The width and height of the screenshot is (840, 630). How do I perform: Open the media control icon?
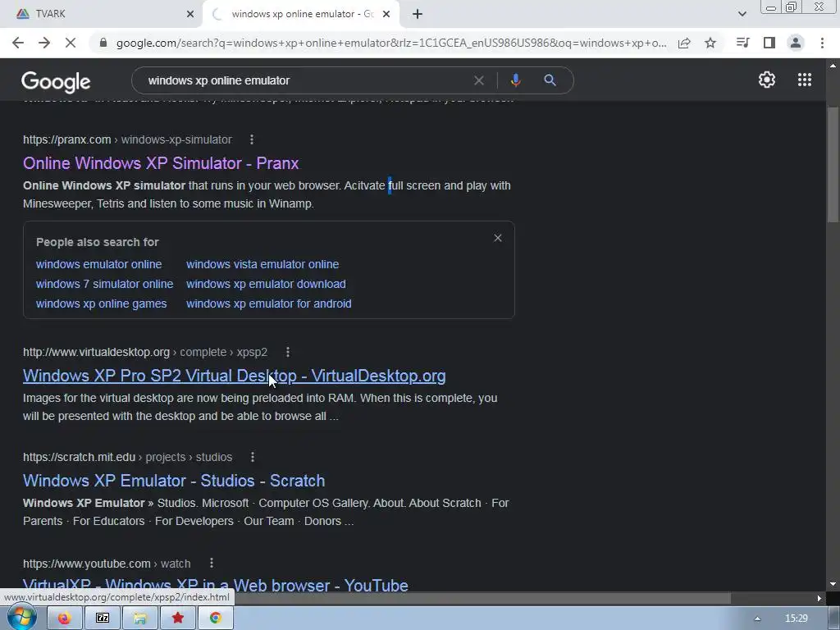(x=742, y=43)
